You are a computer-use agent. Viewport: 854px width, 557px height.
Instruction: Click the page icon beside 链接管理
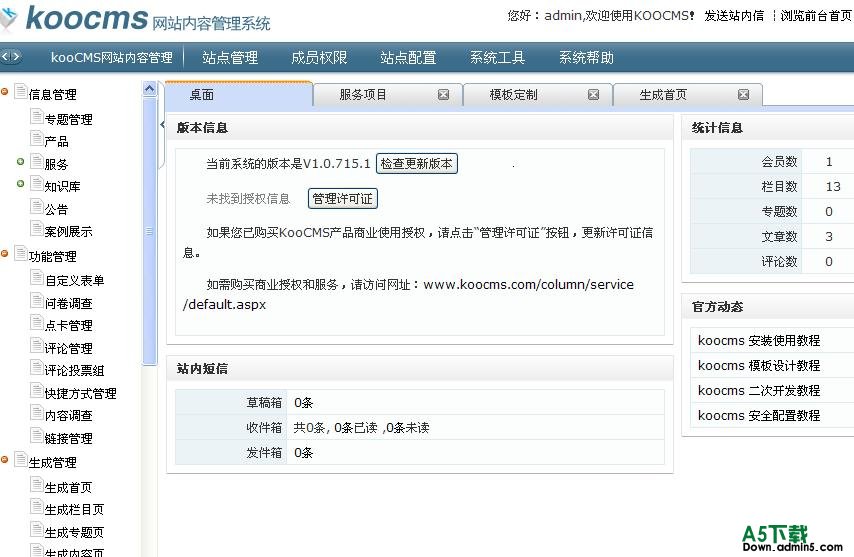(36, 436)
